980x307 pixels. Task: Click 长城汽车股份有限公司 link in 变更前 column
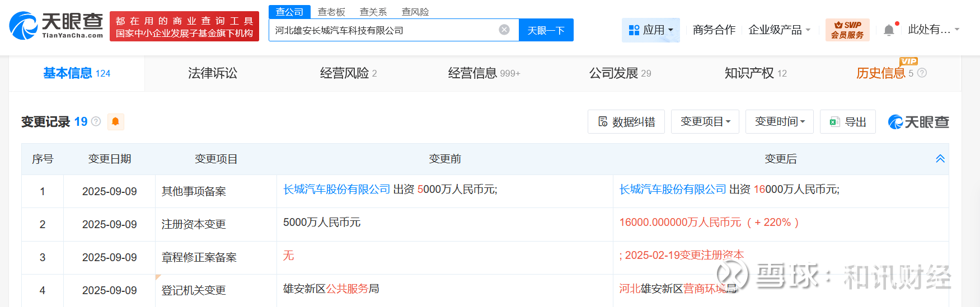click(x=337, y=190)
